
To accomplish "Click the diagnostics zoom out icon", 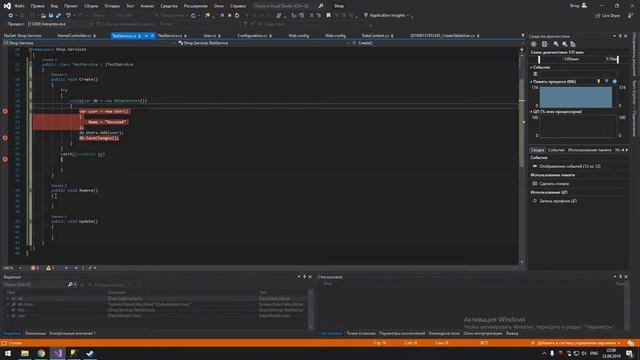I will (x=564, y=44).
